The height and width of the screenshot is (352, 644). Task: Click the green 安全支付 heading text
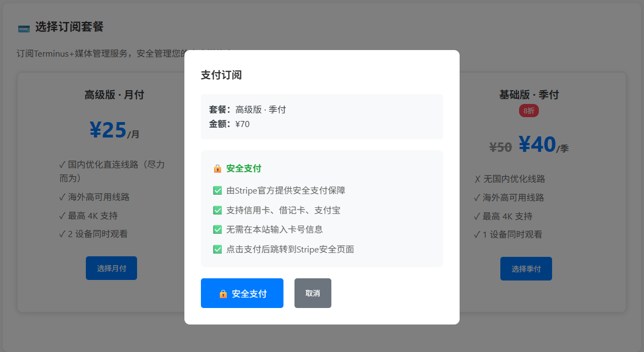243,169
